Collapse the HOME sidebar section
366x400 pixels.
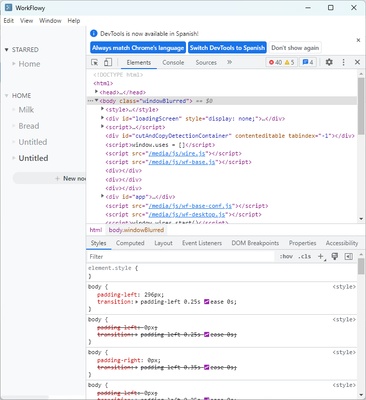[x=6, y=96]
